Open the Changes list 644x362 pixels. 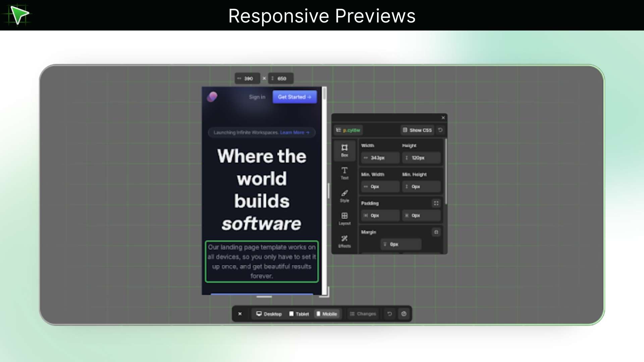tap(363, 314)
